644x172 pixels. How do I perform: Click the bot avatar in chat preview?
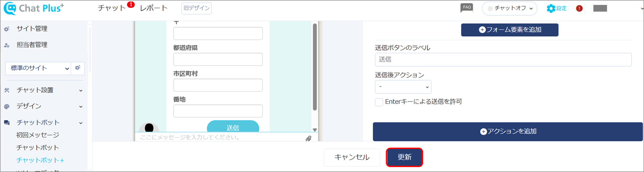pyautogui.click(x=149, y=127)
